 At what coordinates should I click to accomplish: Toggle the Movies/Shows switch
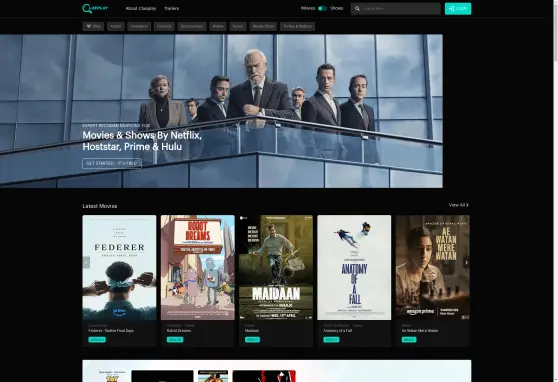coord(322,8)
